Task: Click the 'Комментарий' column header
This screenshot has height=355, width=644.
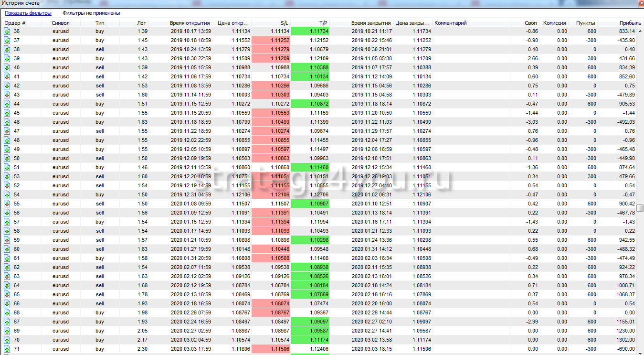Action: [x=451, y=23]
